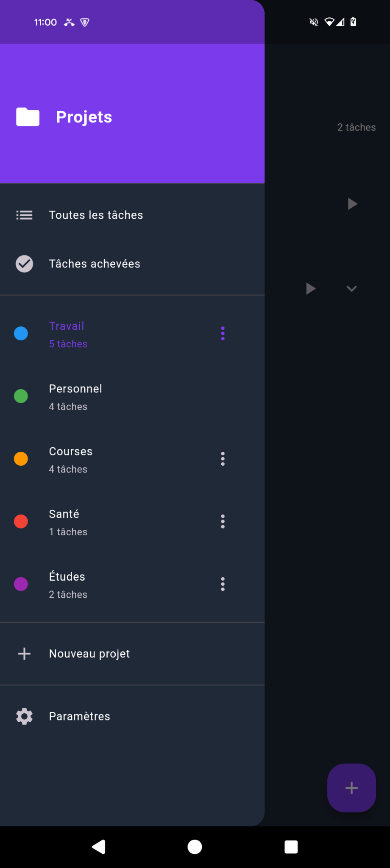Open the options menu for Travail project
Viewport: 390px width, 868px height.
coord(223,333)
